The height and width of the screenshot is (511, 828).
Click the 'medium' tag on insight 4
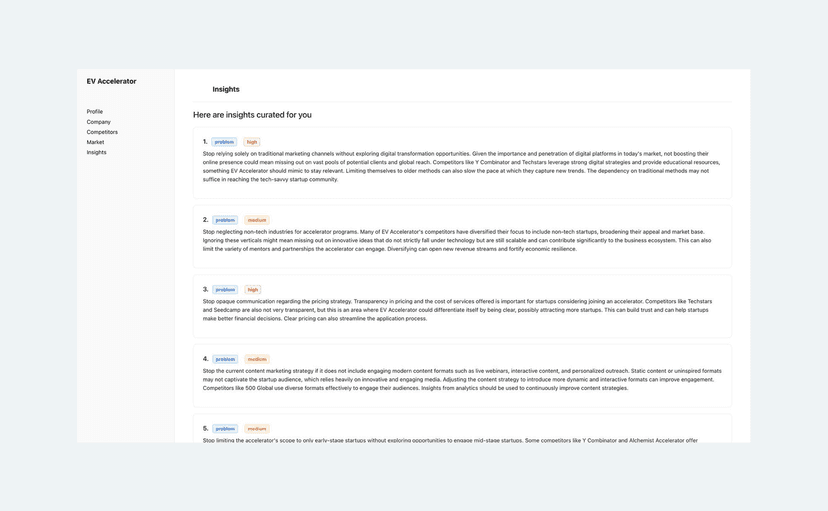[257, 359]
